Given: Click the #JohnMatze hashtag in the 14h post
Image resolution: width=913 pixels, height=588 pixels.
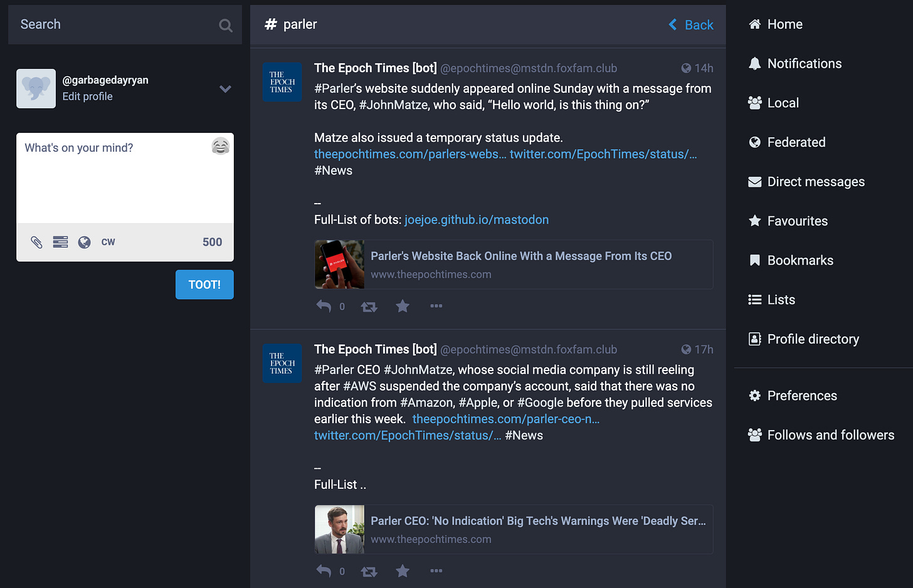Looking at the screenshot, I should (393, 105).
